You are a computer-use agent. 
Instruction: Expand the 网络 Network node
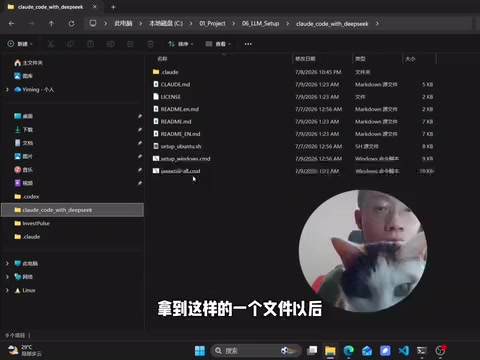(x=7, y=277)
